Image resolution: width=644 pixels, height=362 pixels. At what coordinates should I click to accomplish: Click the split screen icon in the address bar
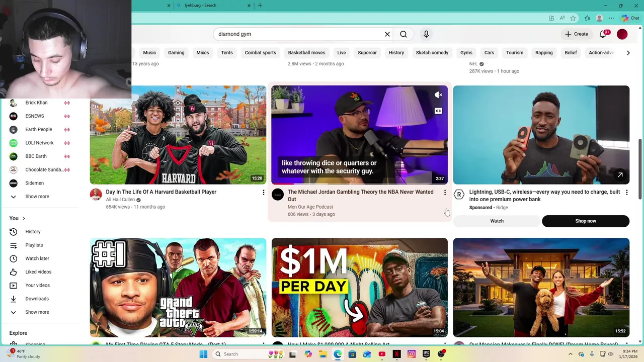(551, 18)
